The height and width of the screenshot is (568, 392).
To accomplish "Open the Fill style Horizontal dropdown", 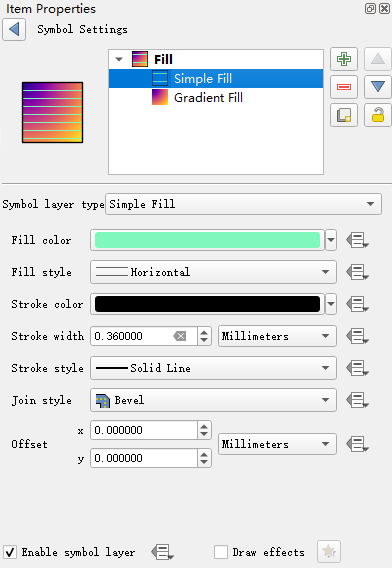I will [x=213, y=272].
